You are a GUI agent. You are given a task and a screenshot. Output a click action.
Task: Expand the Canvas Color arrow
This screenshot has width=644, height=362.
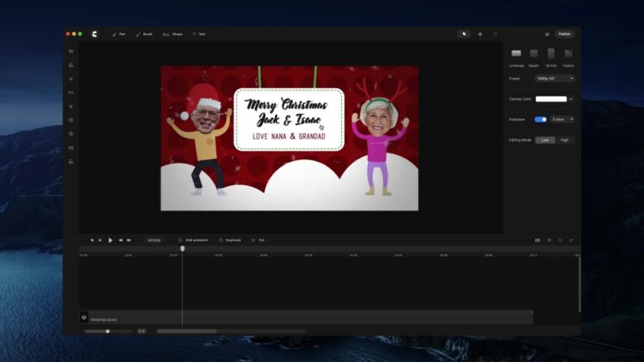coord(571,99)
